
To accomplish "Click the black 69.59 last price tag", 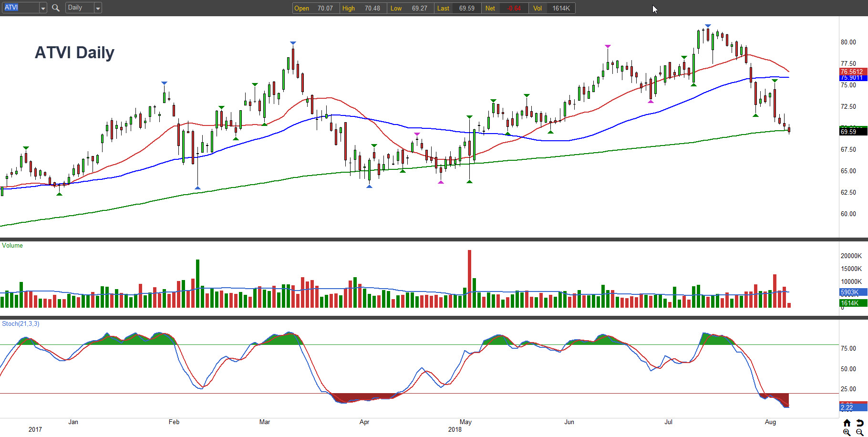I will pyautogui.click(x=853, y=132).
